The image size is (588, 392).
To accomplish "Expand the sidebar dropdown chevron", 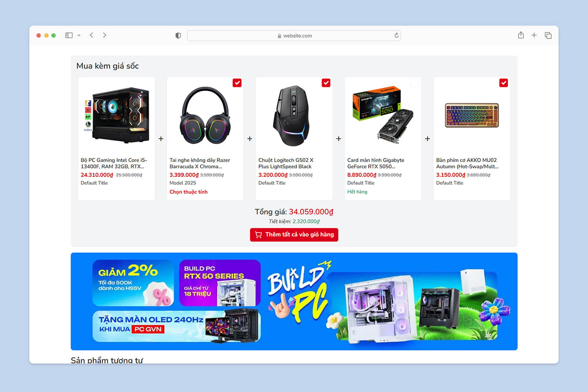I will tap(79, 35).
